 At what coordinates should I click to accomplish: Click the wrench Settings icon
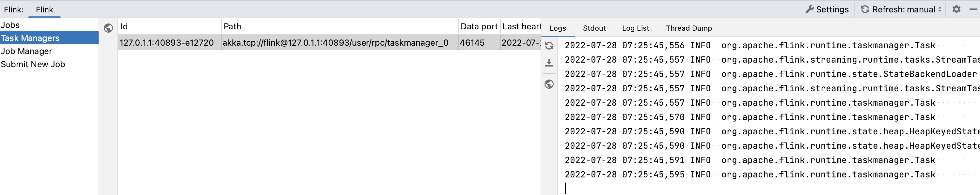click(x=809, y=9)
